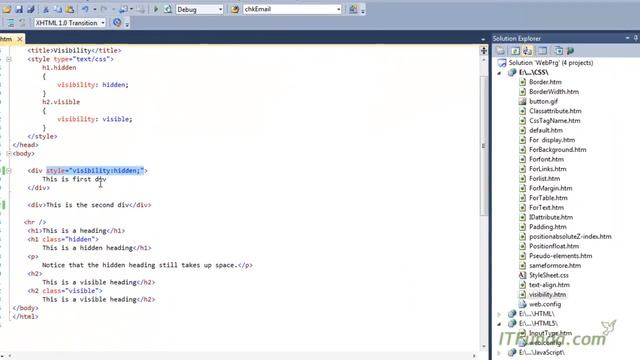Select ForLinks.htm file
The height and width of the screenshot is (360, 640).
pyautogui.click(x=547, y=169)
